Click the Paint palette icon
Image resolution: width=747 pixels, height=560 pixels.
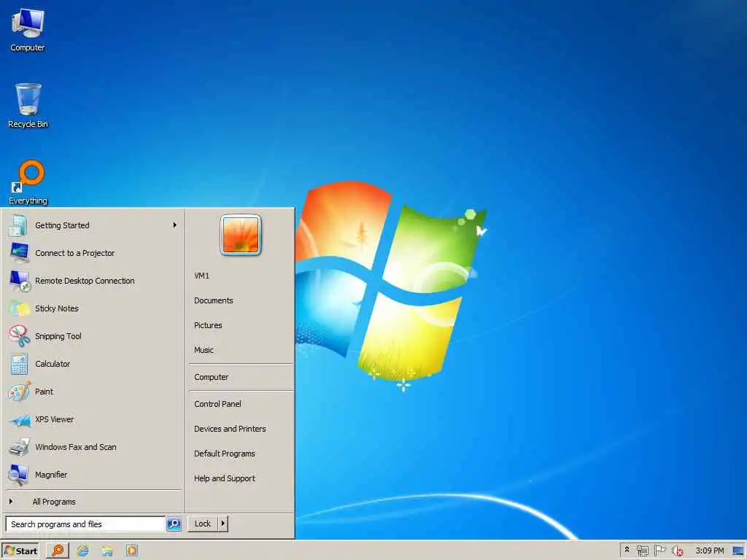[x=19, y=392]
